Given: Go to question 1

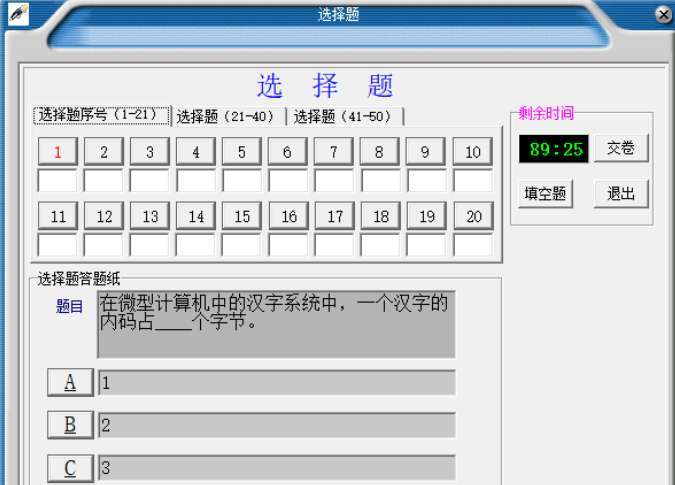Looking at the screenshot, I should [x=58, y=151].
